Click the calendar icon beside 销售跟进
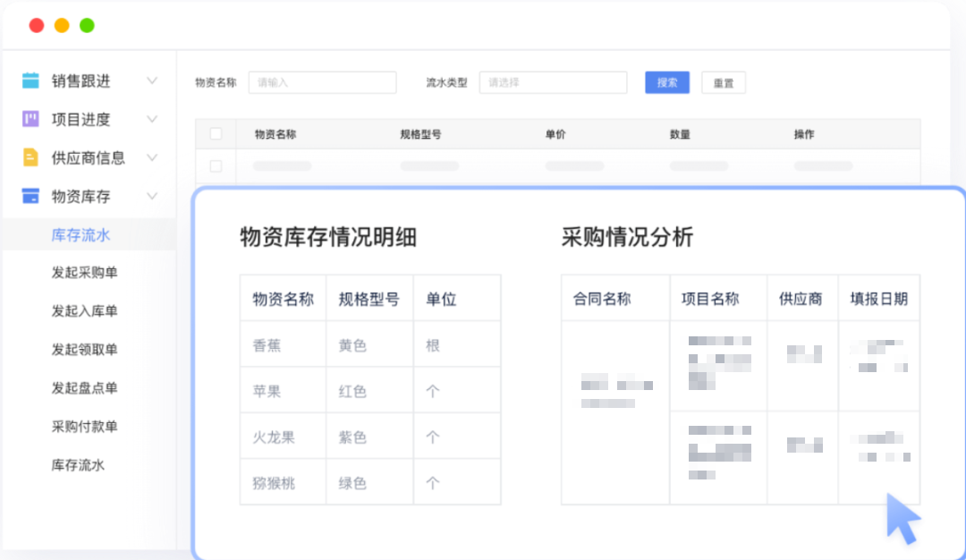The image size is (966, 560). click(x=30, y=81)
